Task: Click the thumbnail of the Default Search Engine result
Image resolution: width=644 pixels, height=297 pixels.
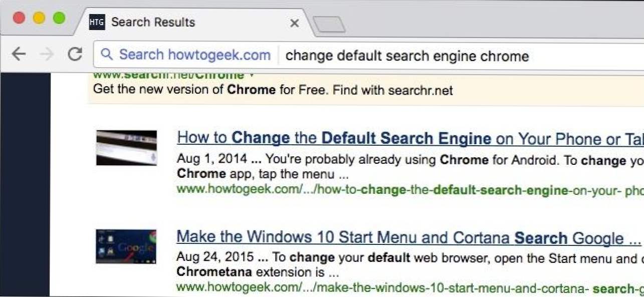Action: (x=126, y=148)
